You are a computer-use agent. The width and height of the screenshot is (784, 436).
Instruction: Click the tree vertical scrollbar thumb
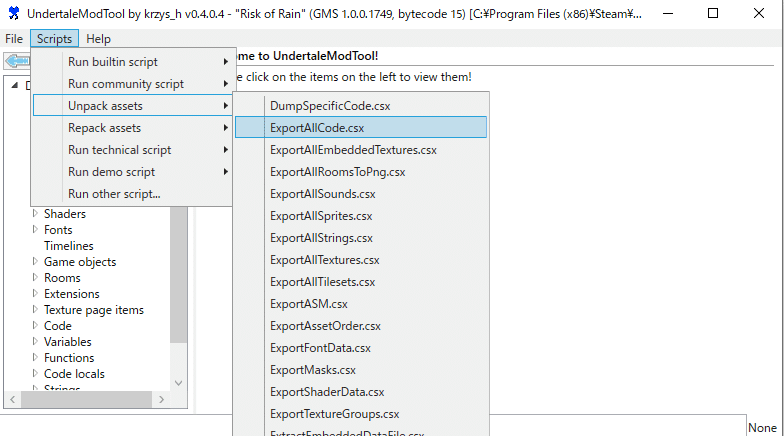pos(178,275)
